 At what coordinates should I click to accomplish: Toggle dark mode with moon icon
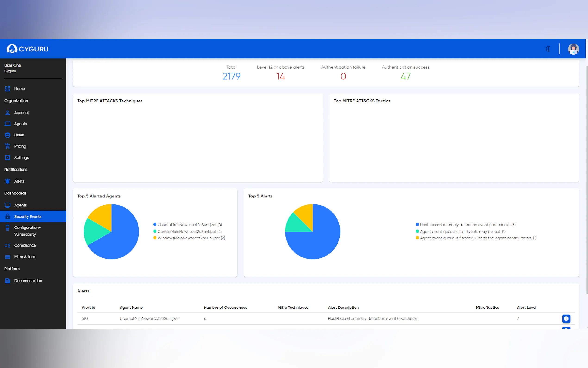pos(548,49)
